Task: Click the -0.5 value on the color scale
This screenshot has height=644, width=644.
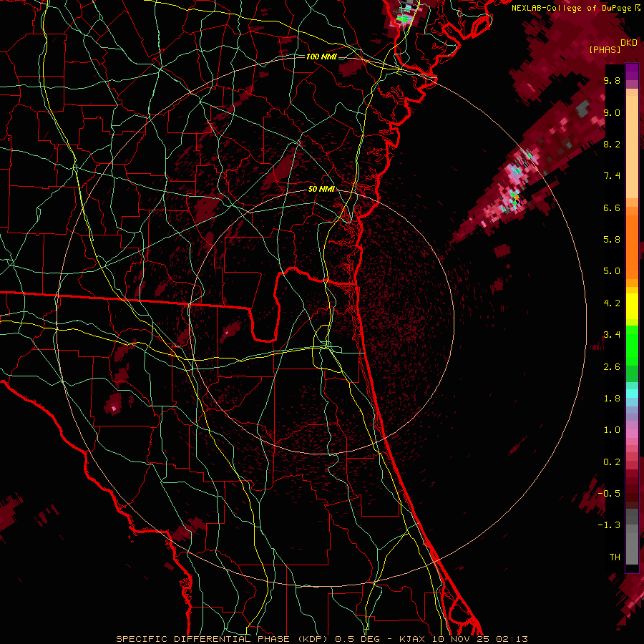Action: pos(609,494)
